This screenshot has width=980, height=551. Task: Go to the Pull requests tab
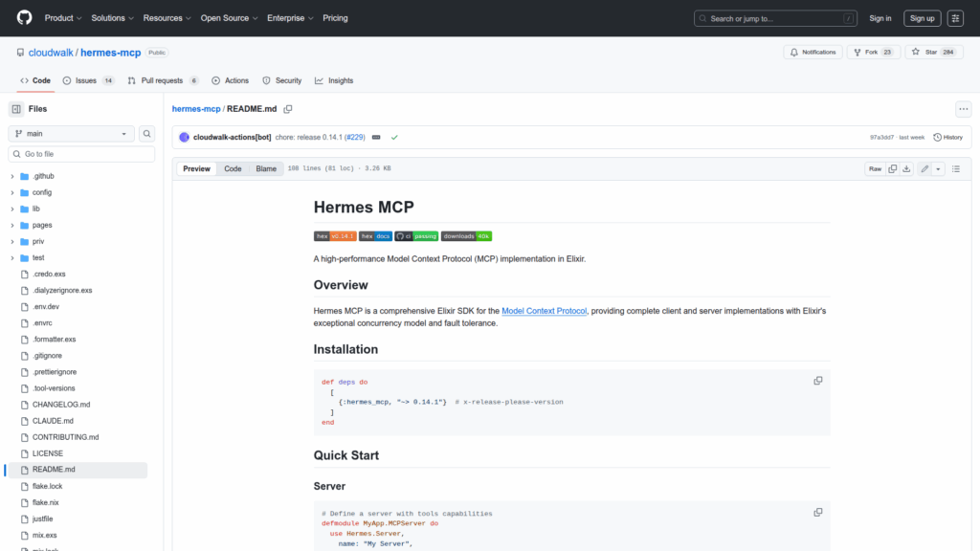164,81
